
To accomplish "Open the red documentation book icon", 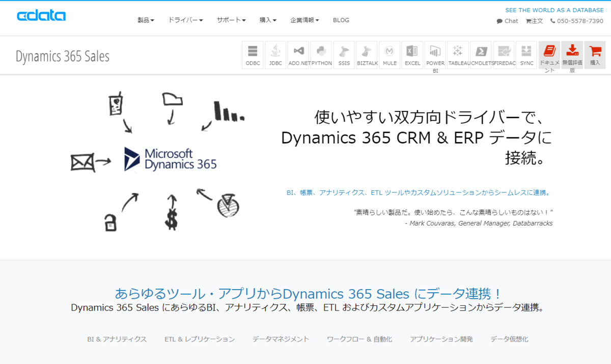I will [549, 55].
